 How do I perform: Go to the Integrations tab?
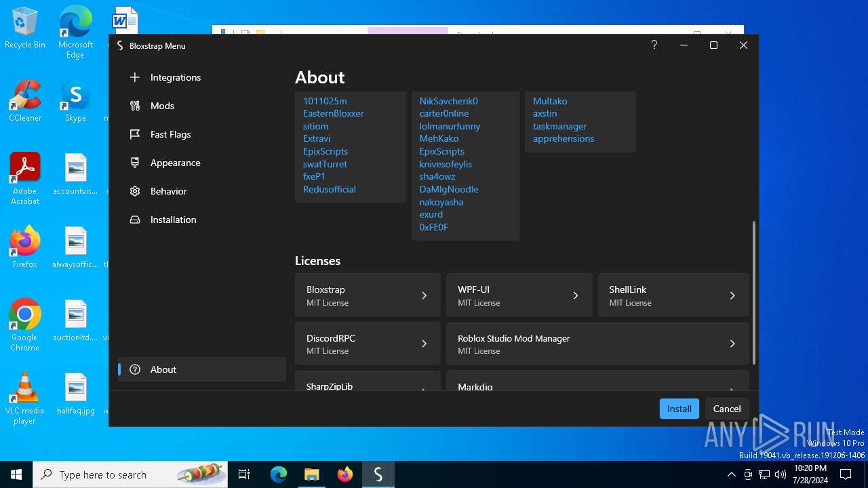(x=201, y=77)
